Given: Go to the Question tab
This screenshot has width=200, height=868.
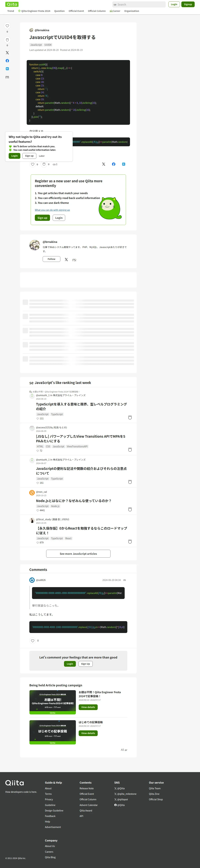Looking at the screenshot, I should 60,11.
